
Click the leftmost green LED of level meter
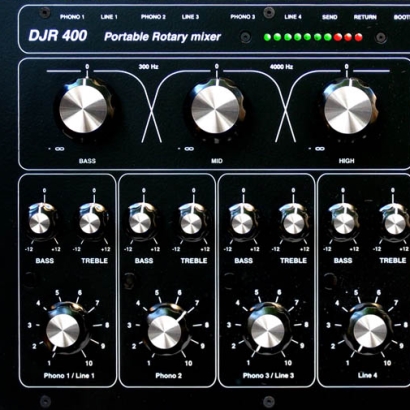[x=267, y=37]
